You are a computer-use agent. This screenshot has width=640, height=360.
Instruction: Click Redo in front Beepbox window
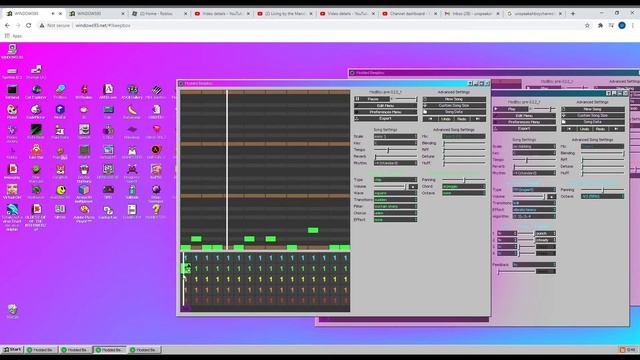pos(462,119)
